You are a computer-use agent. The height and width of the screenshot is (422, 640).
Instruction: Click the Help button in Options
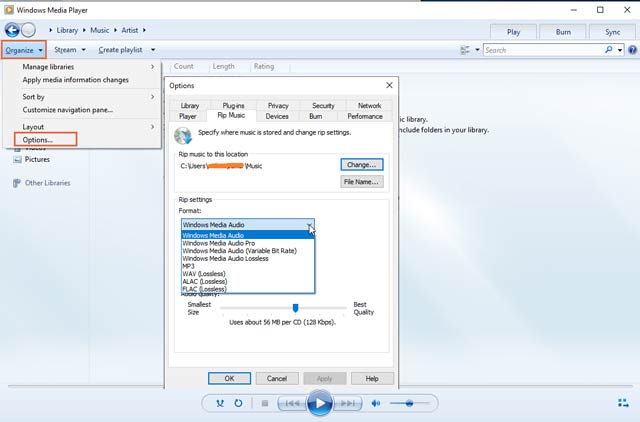pyautogui.click(x=372, y=378)
